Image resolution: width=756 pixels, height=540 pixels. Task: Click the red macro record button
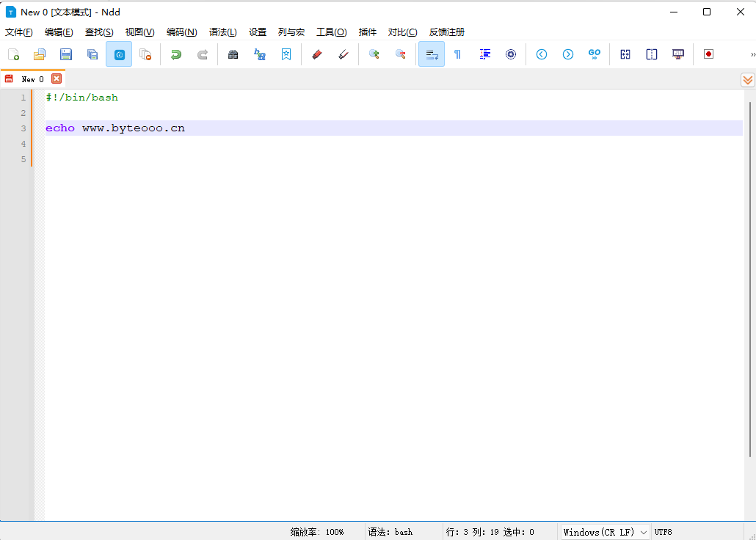point(709,54)
